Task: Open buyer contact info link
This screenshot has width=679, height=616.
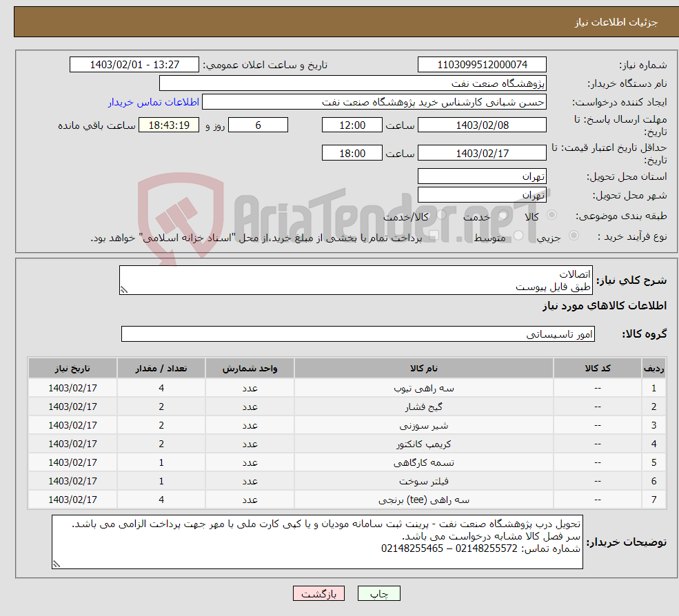Action: pos(153,102)
